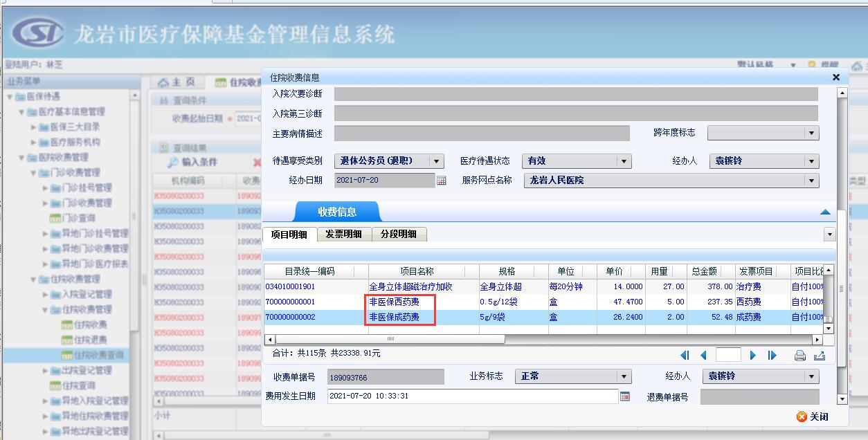The width and height of the screenshot is (868, 440).
Task: Go to the first page of 项目明细
Action: click(x=685, y=356)
